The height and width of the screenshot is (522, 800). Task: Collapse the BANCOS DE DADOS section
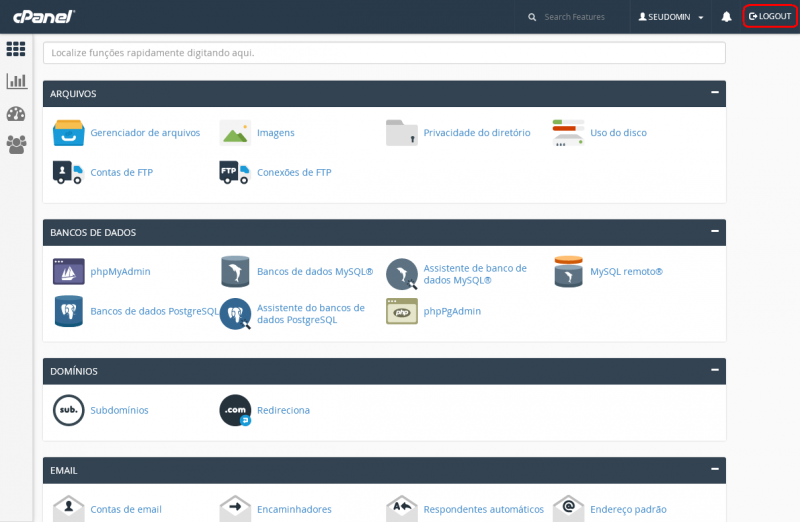(715, 231)
